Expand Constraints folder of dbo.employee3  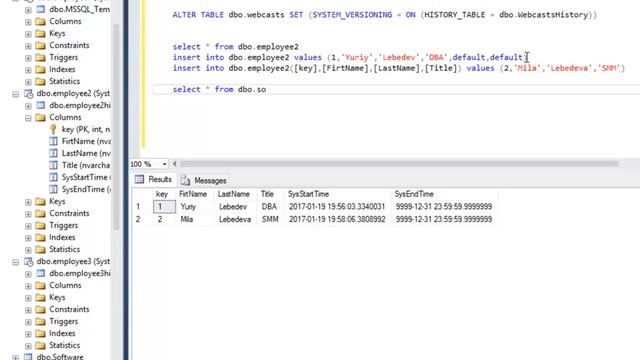(28, 310)
